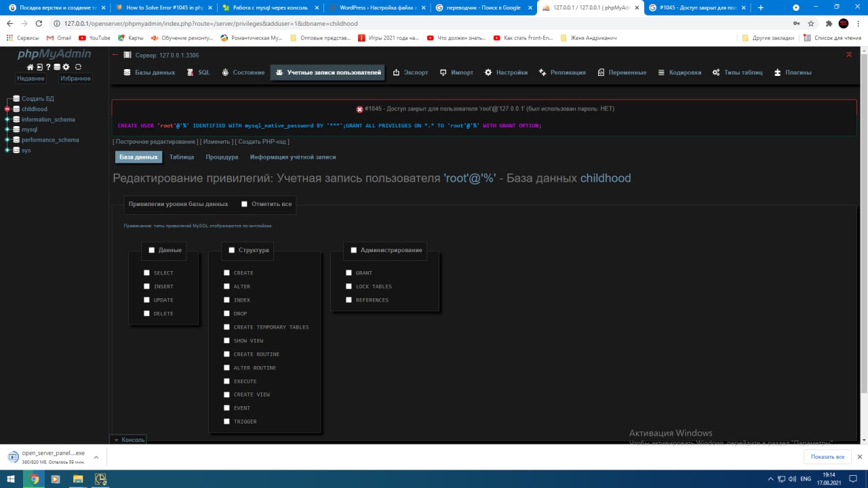Enable the INSERT privilege checkbox
Image resolution: width=868 pixels, height=488 pixels.
(147, 287)
